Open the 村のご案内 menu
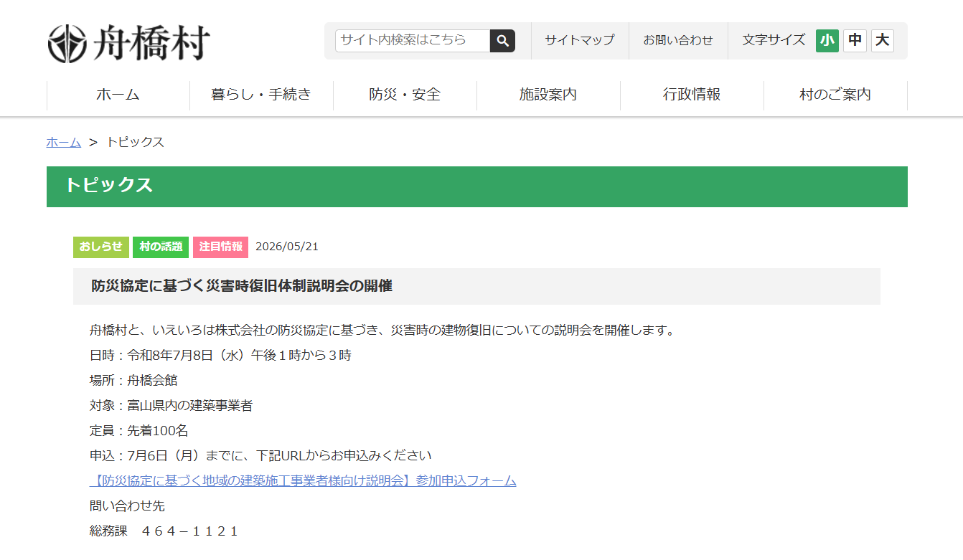This screenshot has width=963, height=560. click(x=835, y=95)
